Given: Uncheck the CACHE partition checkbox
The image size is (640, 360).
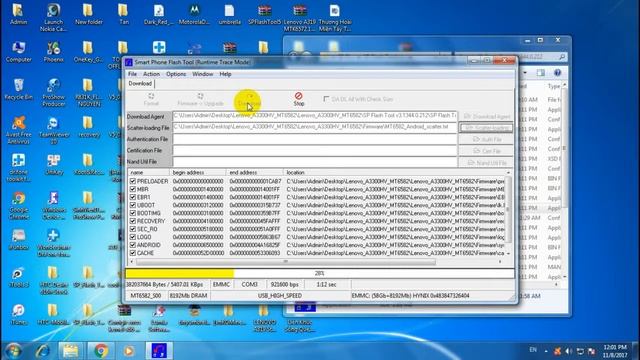Looking at the screenshot, I should (133, 253).
